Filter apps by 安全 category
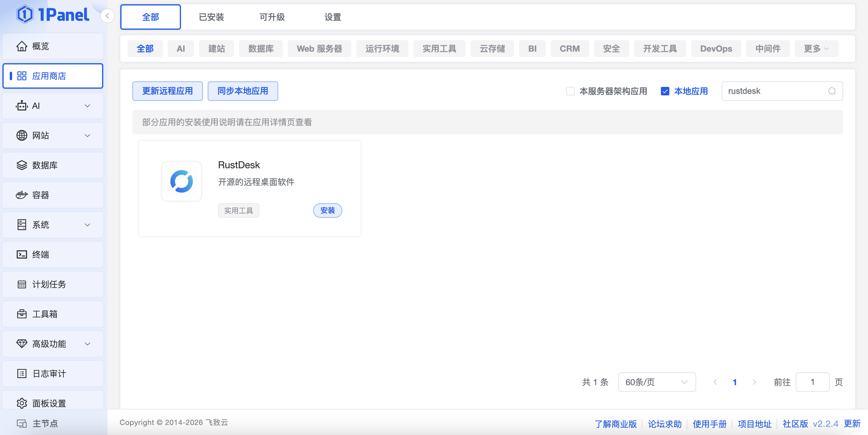868x435 pixels. [611, 49]
